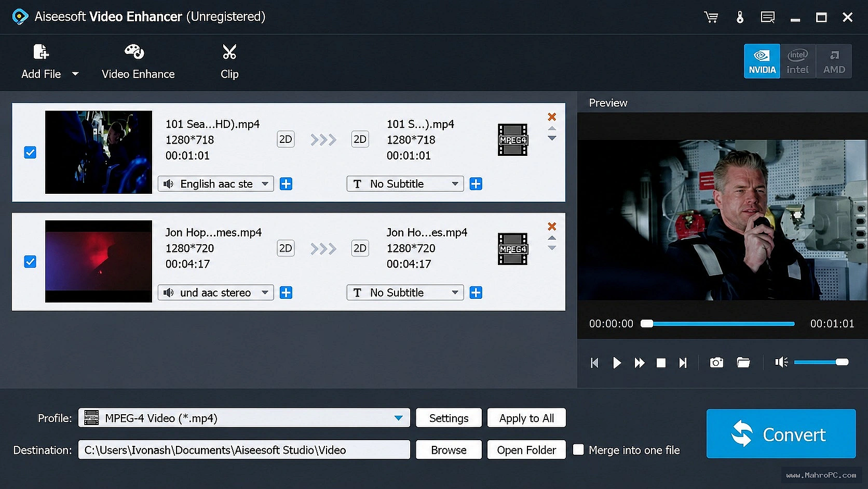Image resolution: width=868 pixels, height=489 pixels.
Task: Click the Add File label
Action: pyautogui.click(x=41, y=74)
